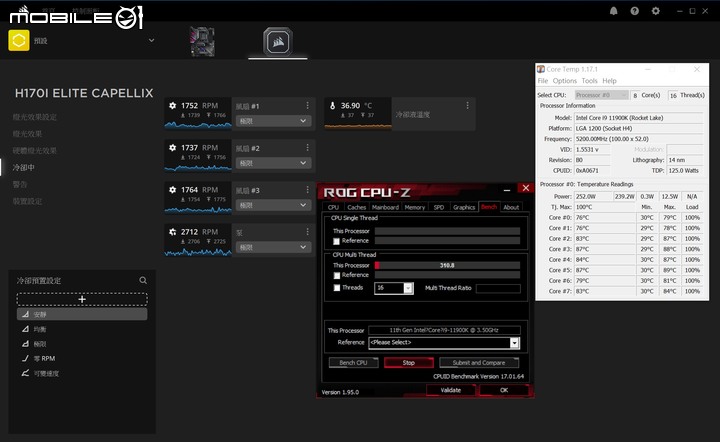Switch to About tab in CPU-Z
720x442 pixels.
click(x=511, y=207)
